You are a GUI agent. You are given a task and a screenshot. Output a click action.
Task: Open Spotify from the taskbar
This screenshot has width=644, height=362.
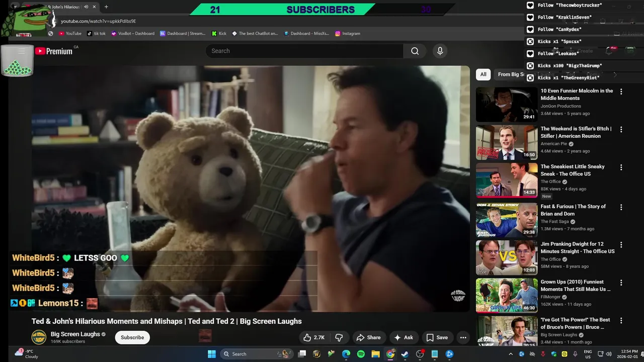coord(361,354)
